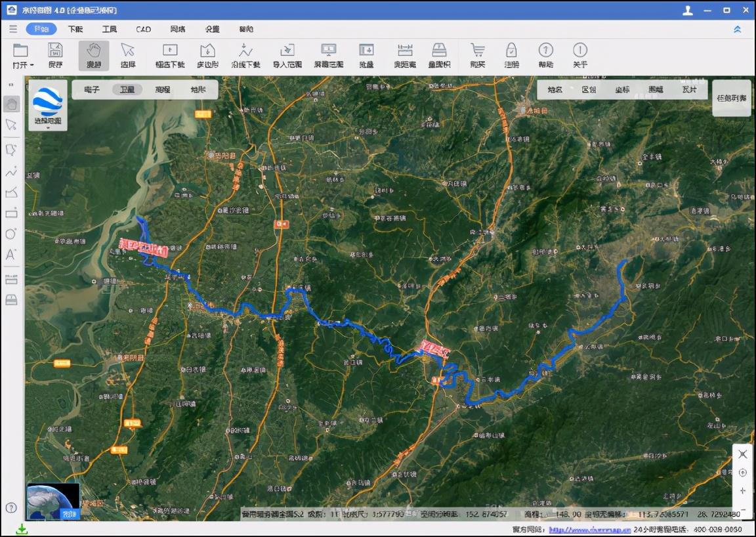
Task: Open the network ribbon tab after CAD
Action: (x=177, y=29)
